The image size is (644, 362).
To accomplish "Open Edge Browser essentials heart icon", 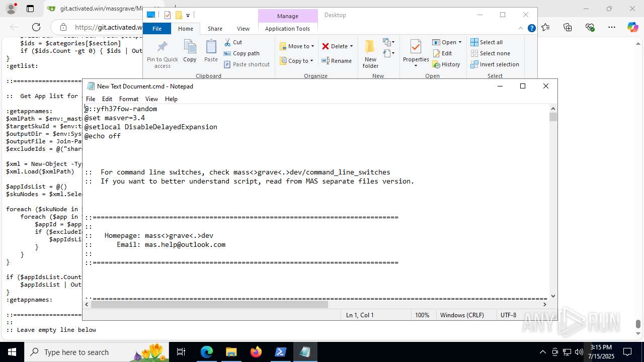I will point(590,27).
